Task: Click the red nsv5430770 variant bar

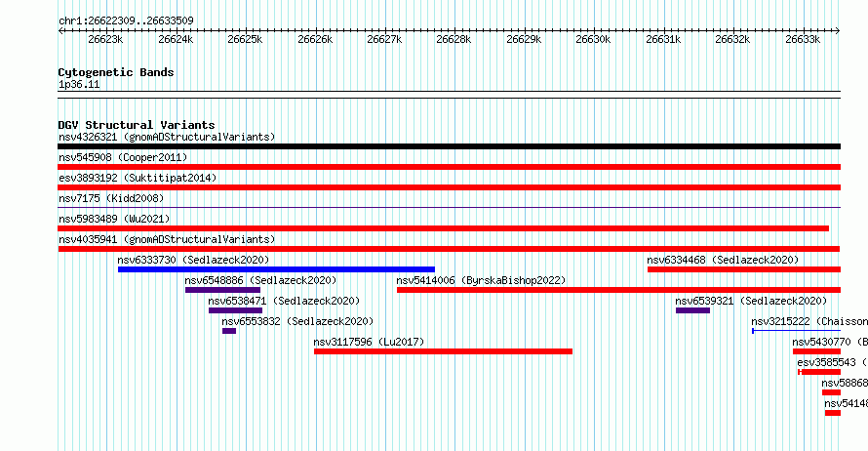Action: pos(816,351)
